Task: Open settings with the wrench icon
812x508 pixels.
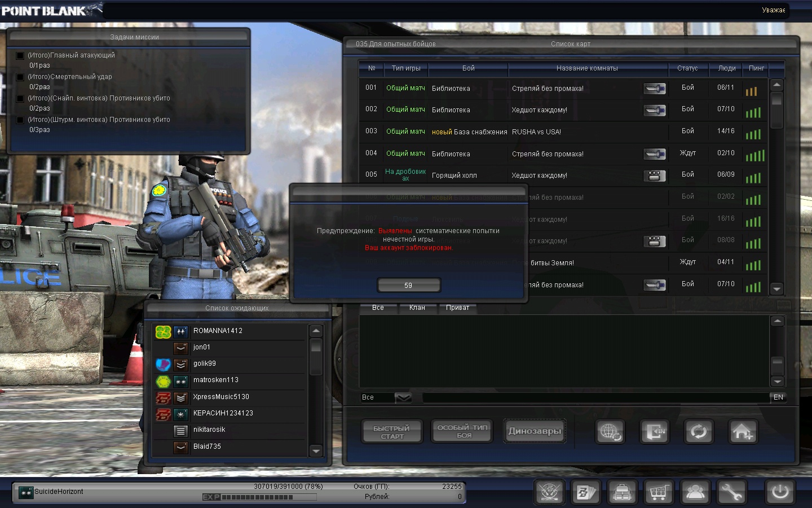Action: pyautogui.click(x=731, y=492)
